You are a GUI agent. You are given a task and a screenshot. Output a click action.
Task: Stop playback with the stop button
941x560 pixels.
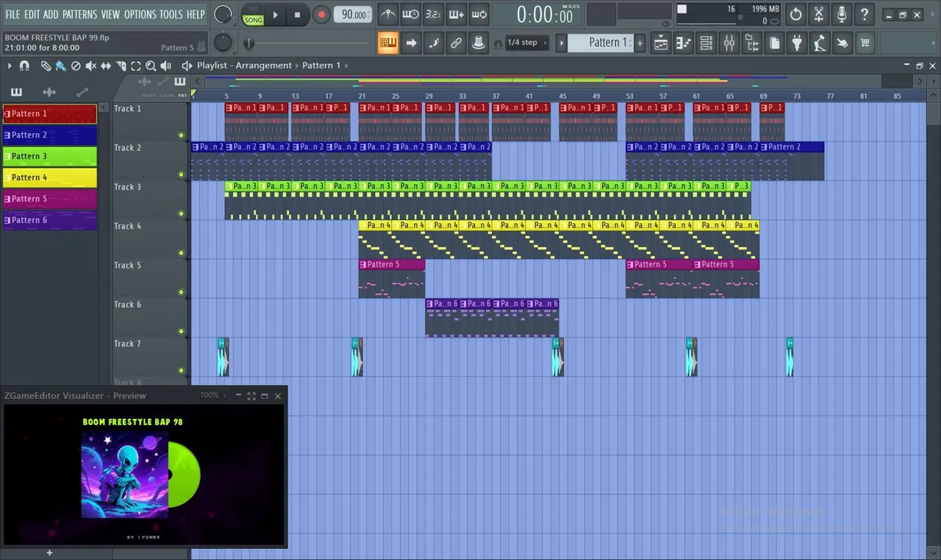click(x=297, y=14)
